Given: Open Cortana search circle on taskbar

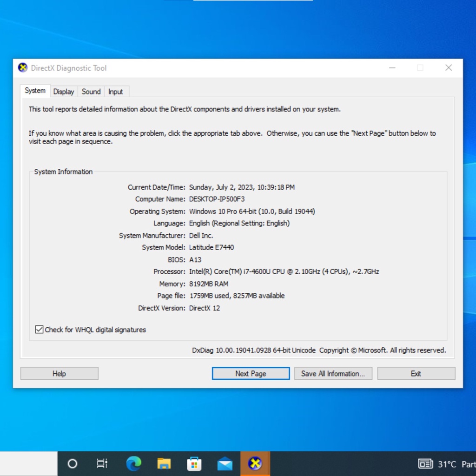Looking at the screenshot, I should (x=73, y=463).
